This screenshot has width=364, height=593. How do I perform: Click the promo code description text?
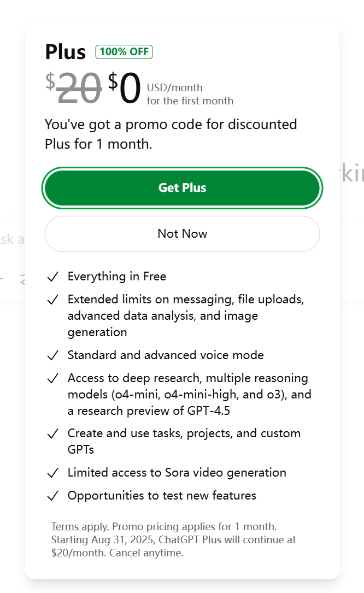pyautogui.click(x=171, y=134)
